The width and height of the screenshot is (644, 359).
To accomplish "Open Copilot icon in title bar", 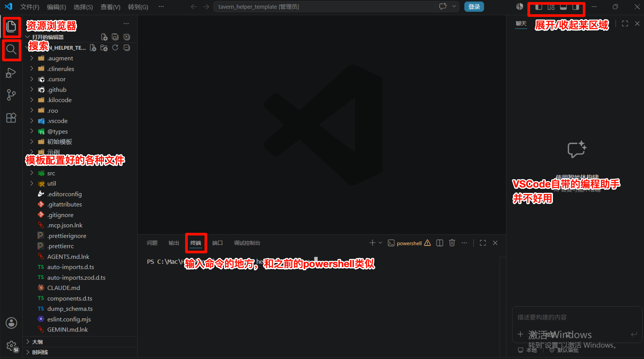I will tap(519, 7).
